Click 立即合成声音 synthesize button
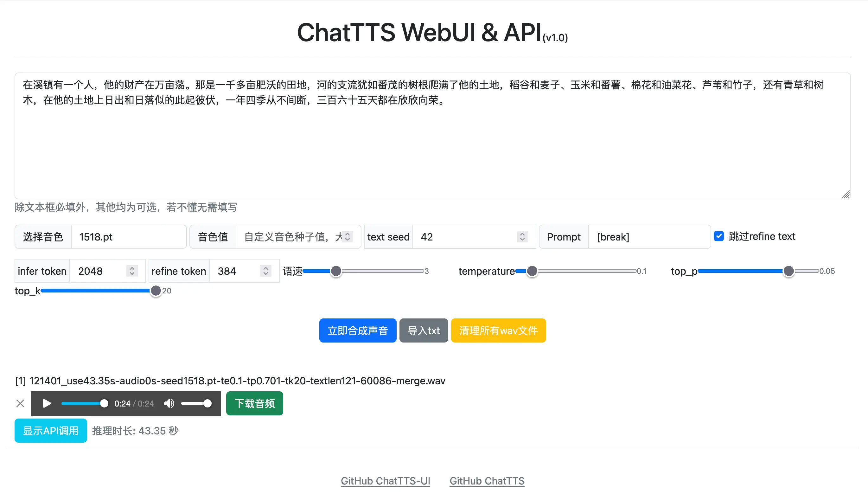The image size is (868, 500). point(357,330)
